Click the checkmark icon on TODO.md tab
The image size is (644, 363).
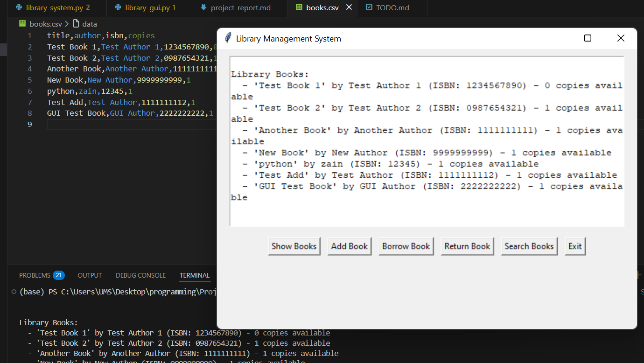click(370, 7)
